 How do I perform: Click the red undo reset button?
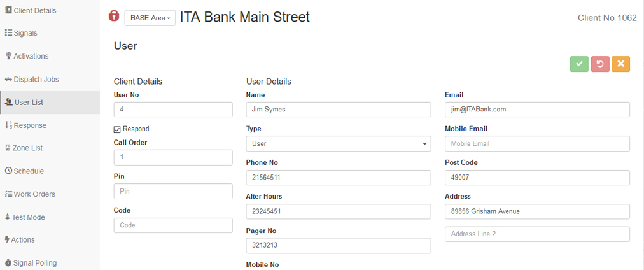600,64
